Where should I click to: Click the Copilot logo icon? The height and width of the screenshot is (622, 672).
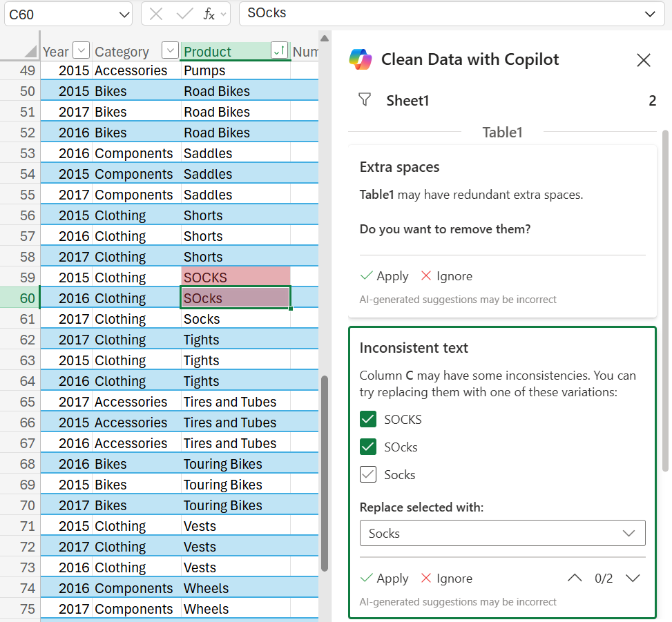(361, 59)
